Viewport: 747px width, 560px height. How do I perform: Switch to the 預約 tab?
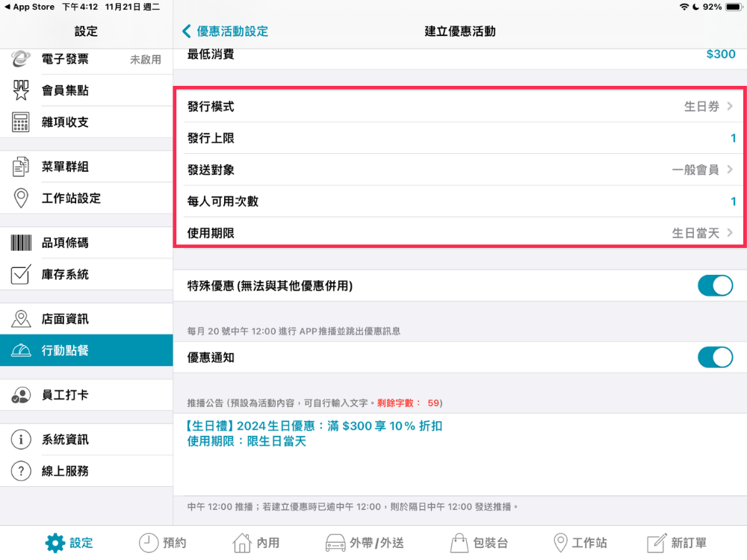click(163, 543)
